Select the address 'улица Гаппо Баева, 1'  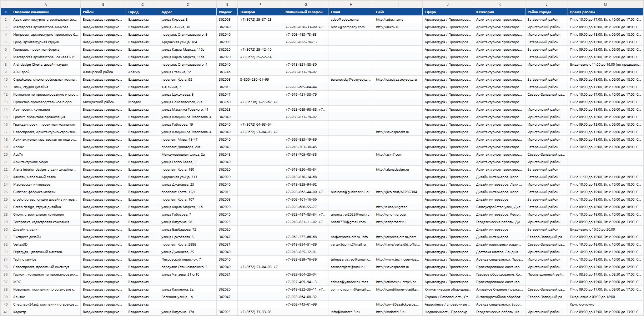click(188, 162)
